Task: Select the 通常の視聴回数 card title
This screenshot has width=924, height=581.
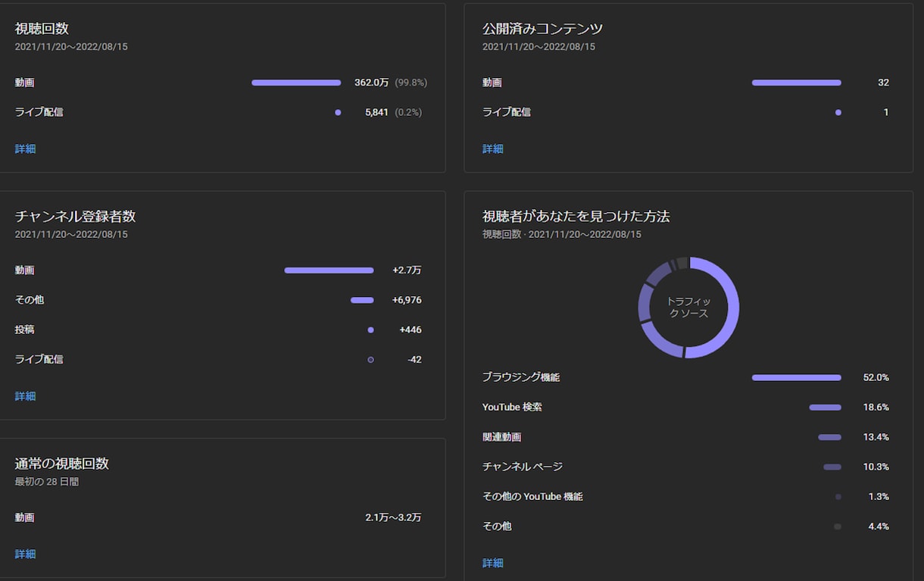Action: coord(62,464)
